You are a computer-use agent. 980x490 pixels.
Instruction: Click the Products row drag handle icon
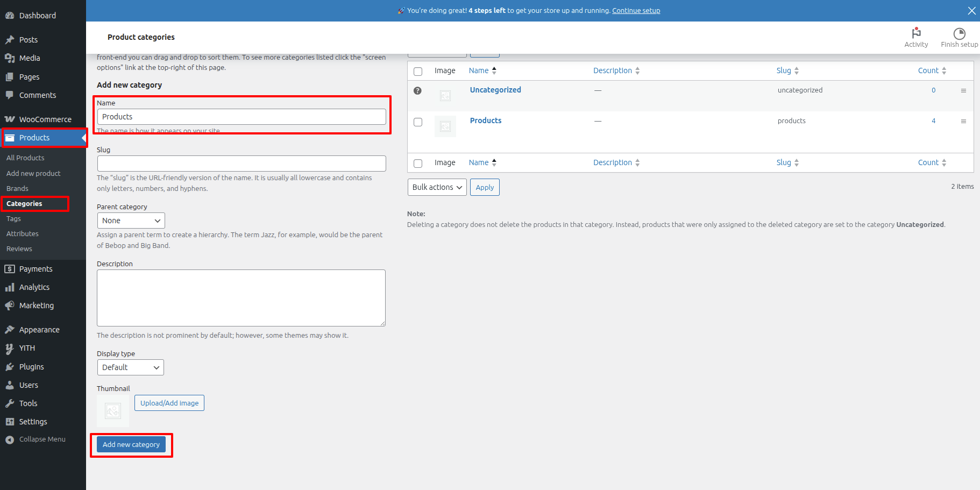tap(963, 122)
